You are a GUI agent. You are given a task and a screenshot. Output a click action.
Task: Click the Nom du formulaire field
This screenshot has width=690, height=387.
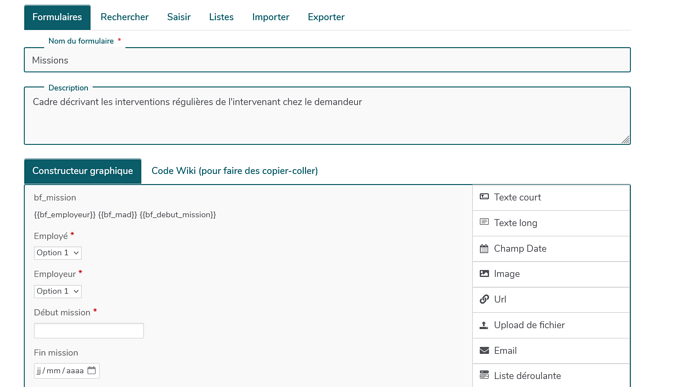click(x=327, y=60)
